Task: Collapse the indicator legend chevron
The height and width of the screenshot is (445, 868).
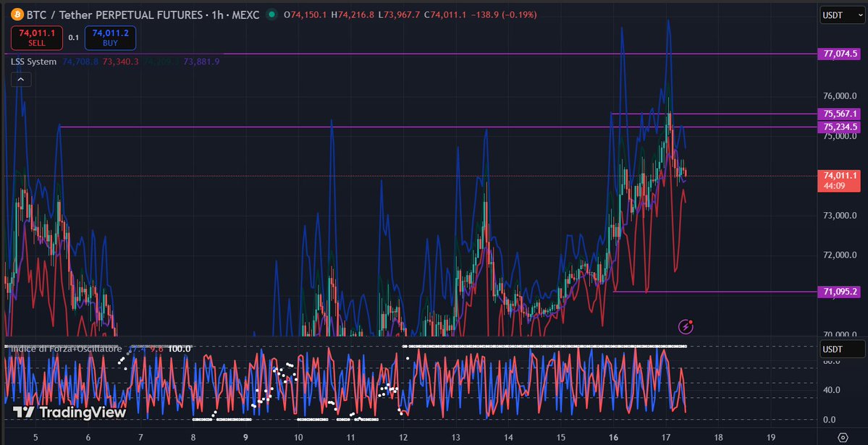Action: point(20,80)
